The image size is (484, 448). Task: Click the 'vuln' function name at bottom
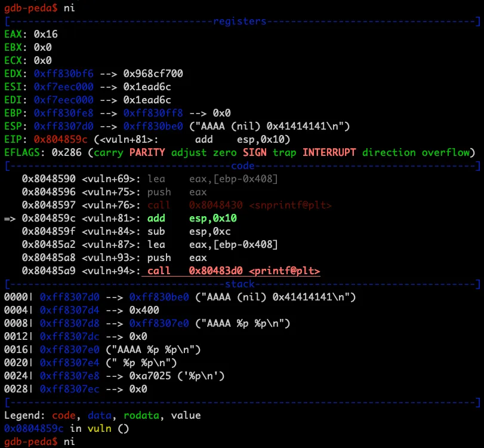pos(100,428)
